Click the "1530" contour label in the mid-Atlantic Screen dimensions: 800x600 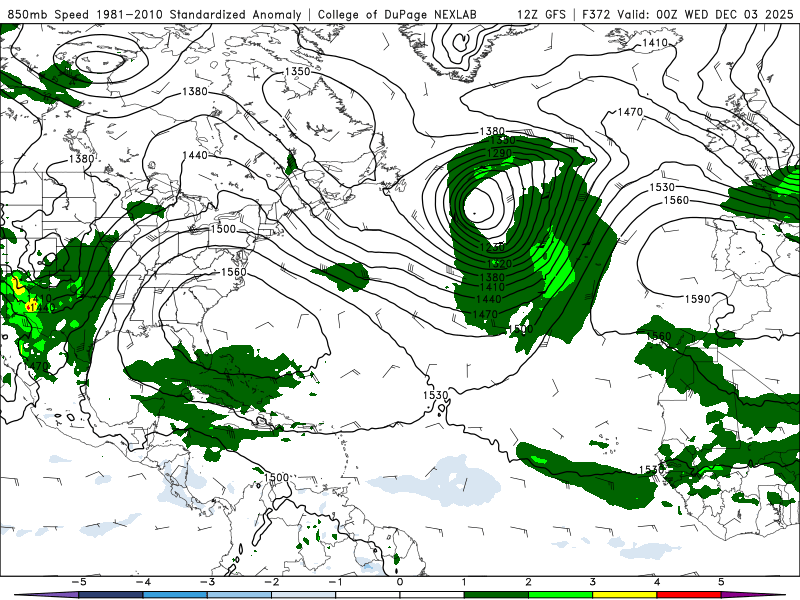pyautogui.click(x=436, y=395)
